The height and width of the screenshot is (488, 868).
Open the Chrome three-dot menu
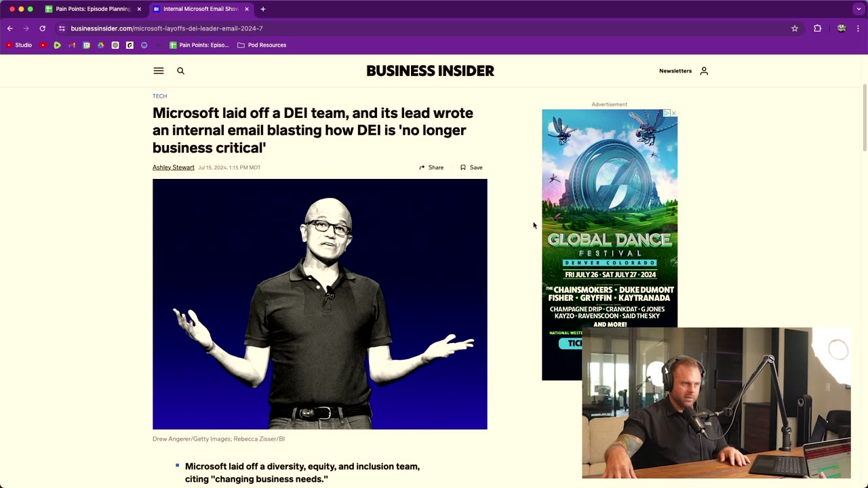[x=859, y=28]
